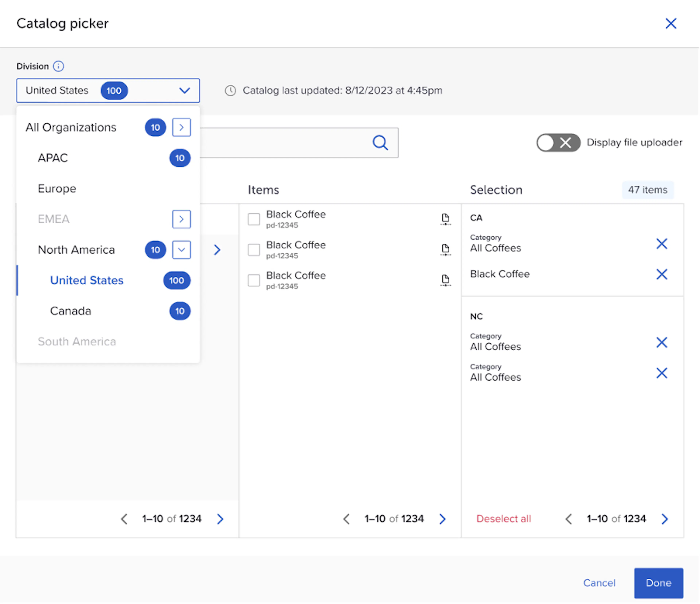Image resolution: width=700 pixels, height=604 pixels.
Task: Toggle Display file uploader switch
Action: 558,143
